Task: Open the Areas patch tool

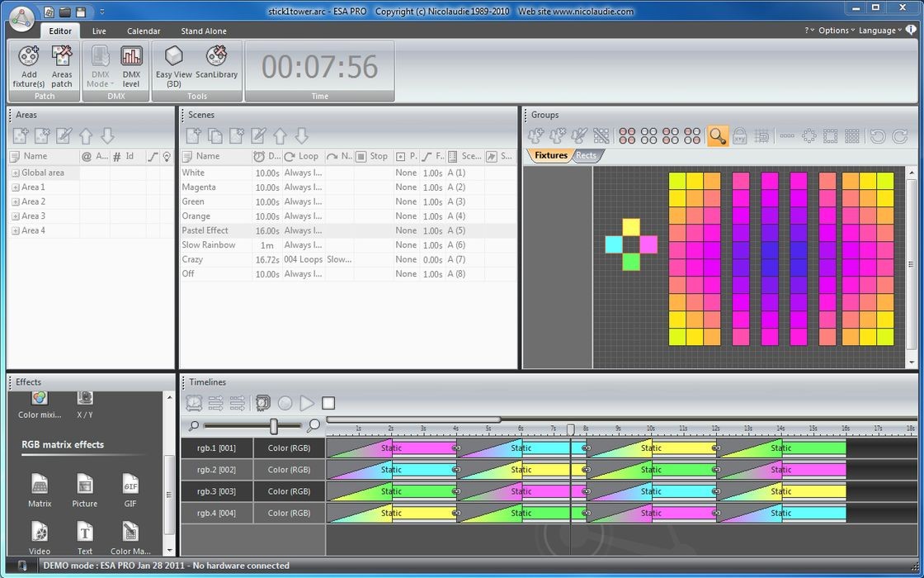Action: 62,65
